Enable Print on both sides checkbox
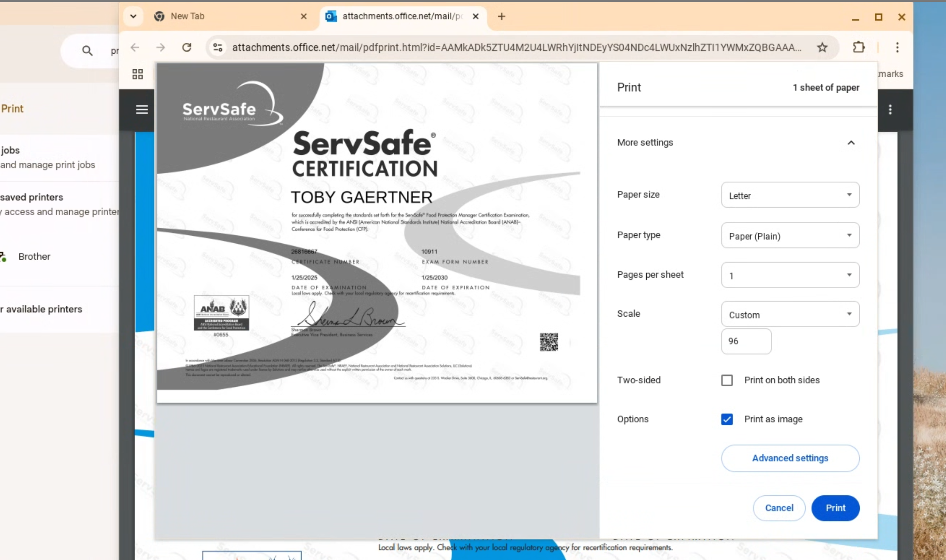This screenshot has height=560, width=946. pos(727,380)
